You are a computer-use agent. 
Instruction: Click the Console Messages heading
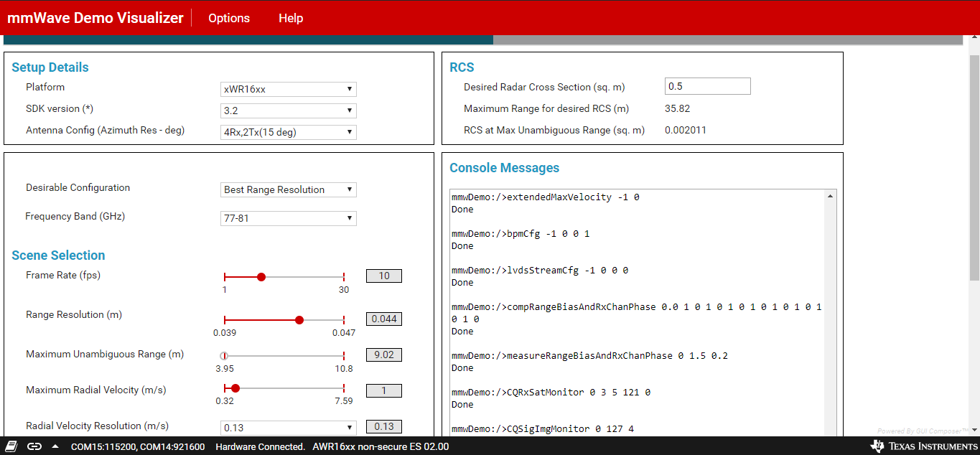pos(504,168)
